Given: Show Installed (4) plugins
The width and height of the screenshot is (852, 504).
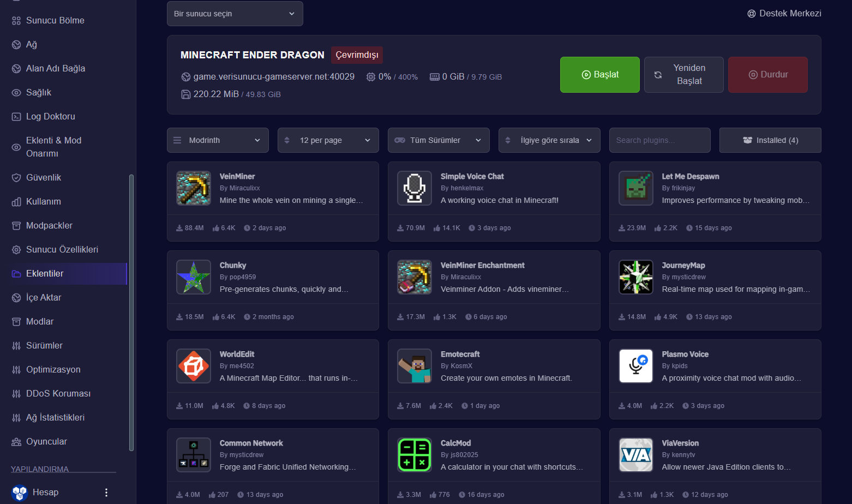Looking at the screenshot, I should click(x=770, y=140).
